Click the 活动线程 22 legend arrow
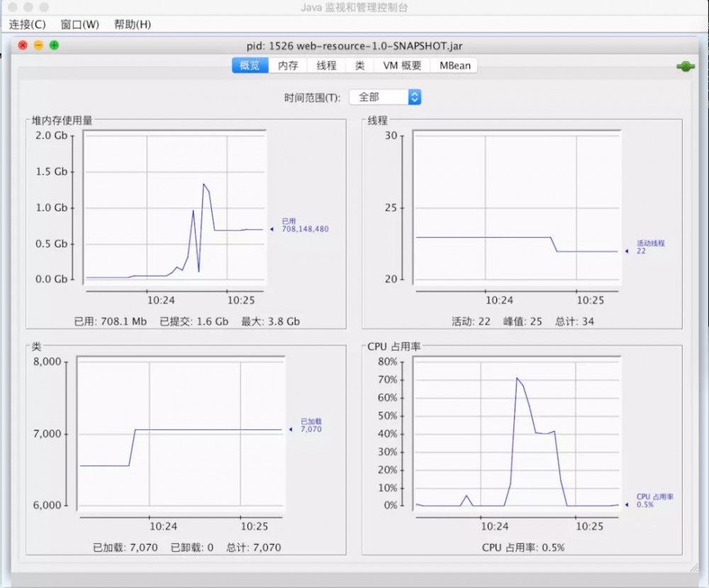This screenshot has width=709, height=588. [627, 250]
